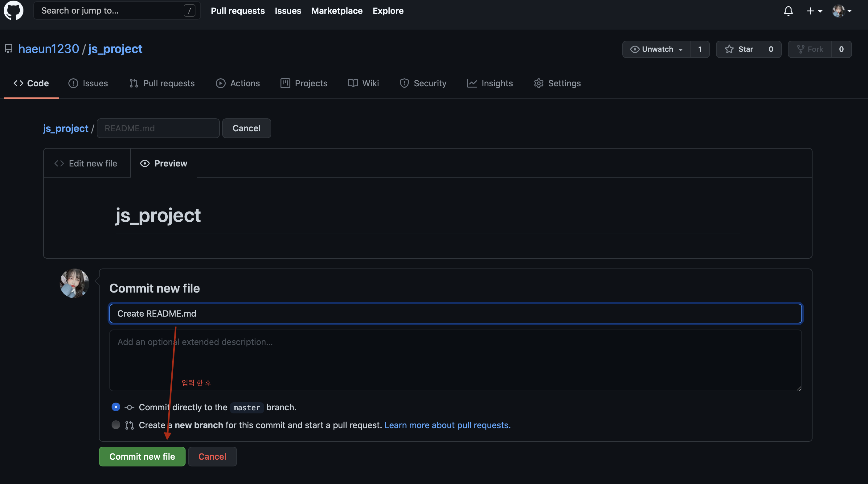Screen dimensions: 868x484
Task: Click js_project breadcrumb link
Action: 65,129
